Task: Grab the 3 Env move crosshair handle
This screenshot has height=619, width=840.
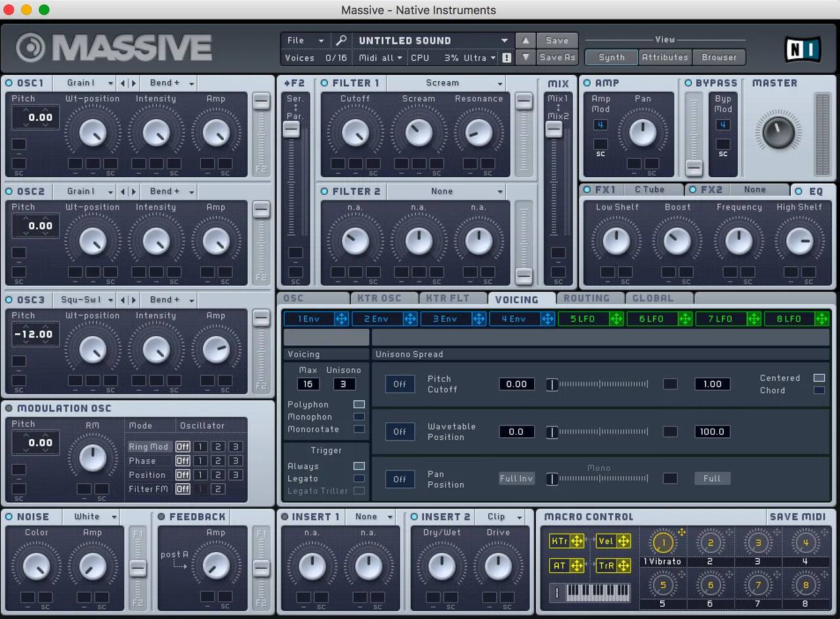Action: (x=478, y=319)
